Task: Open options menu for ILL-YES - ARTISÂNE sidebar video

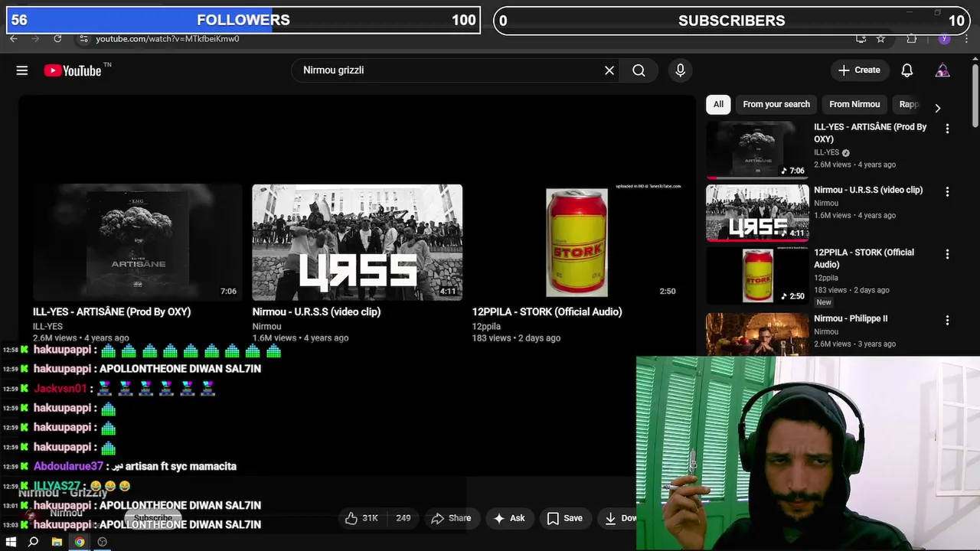Action: click(x=947, y=129)
